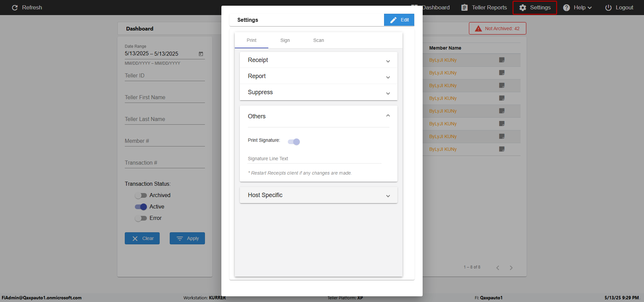Screen dimensions: 644x302
Task: Click the note icon in first member row
Action: (x=502, y=60)
